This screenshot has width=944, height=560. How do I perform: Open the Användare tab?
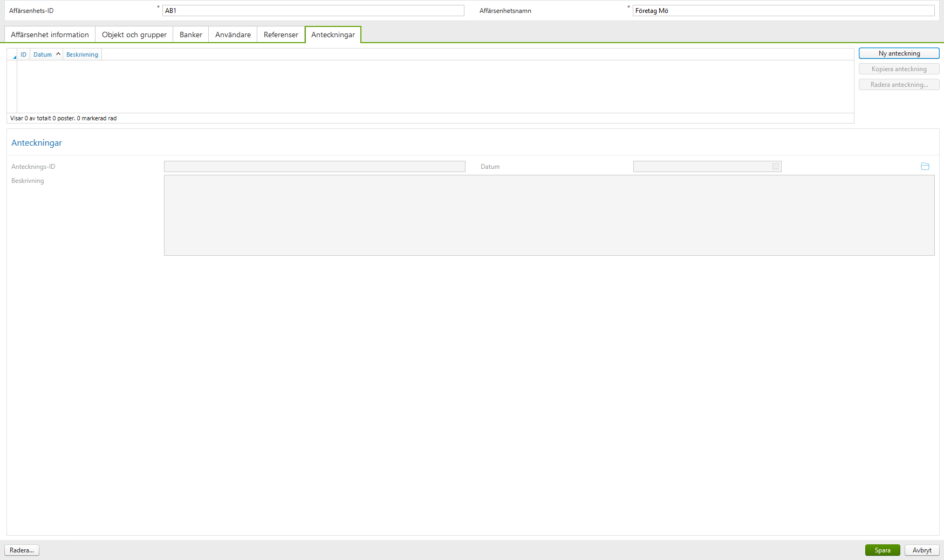(232, 34)
